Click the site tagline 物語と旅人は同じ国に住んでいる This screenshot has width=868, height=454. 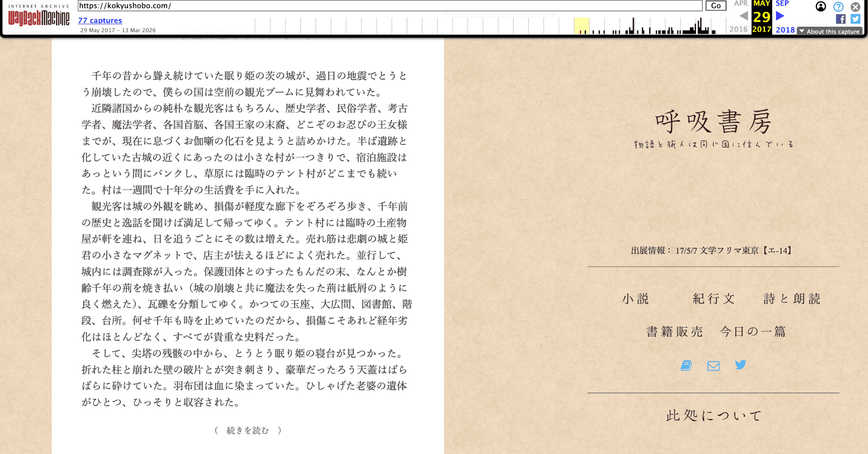(x=714, y=144)
